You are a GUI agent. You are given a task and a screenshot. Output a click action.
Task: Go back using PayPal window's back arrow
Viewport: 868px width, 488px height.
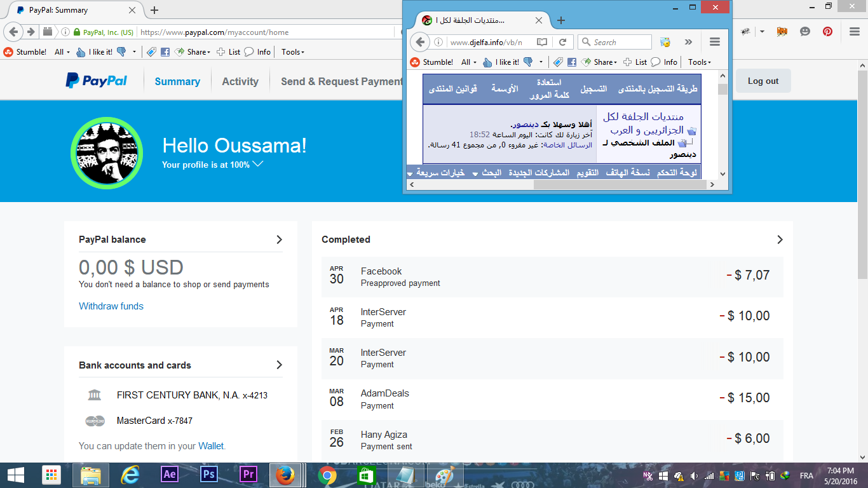tap(14, 32)
